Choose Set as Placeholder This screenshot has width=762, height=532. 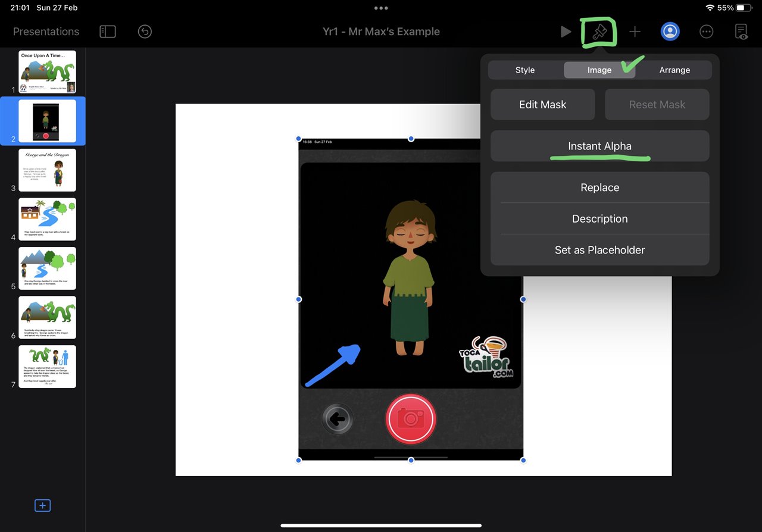600,250
